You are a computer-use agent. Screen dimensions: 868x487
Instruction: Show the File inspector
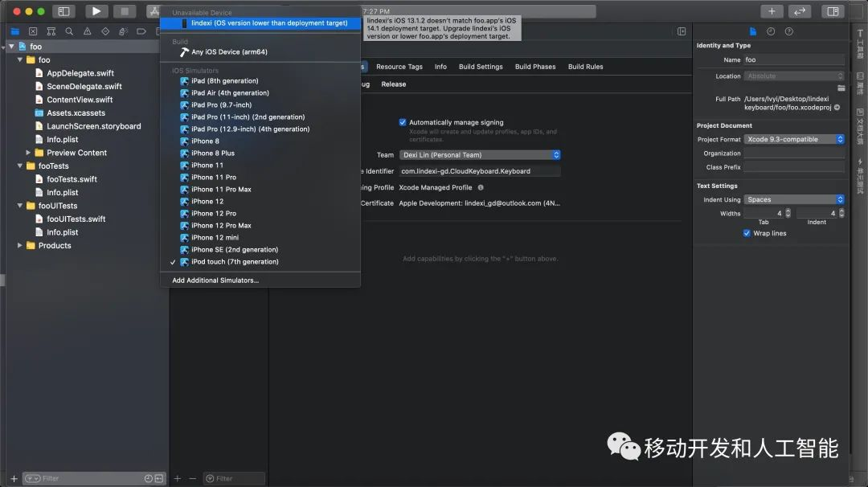[753, 31]
